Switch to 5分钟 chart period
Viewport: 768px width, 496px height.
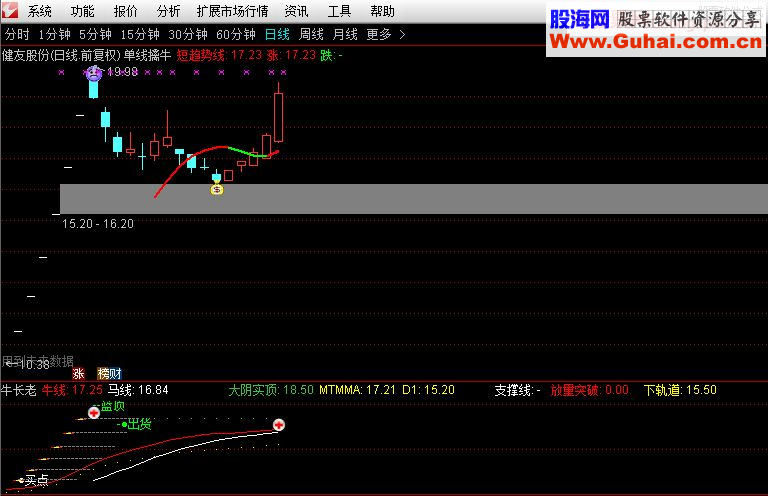tap(95, 35)
